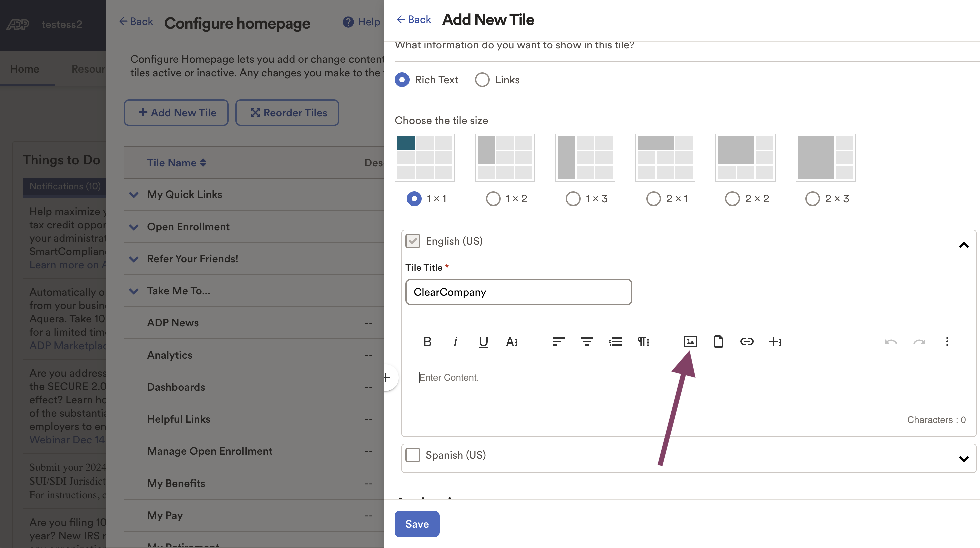Click Reorder Tiles button
980x548 pixels.
[287, 113]
